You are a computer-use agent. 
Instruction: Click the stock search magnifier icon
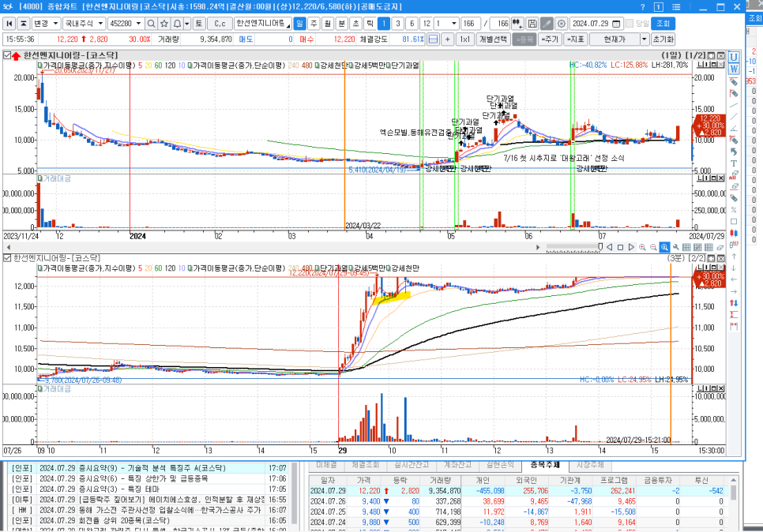pos(152,24)
